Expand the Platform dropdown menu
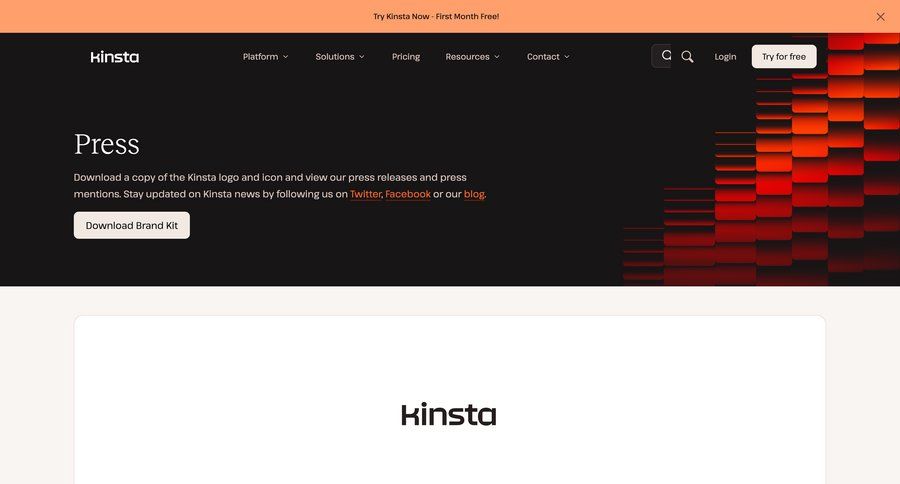Image resolution: width=900 pixels, height=484 pixels. click(x=265, y=57)
